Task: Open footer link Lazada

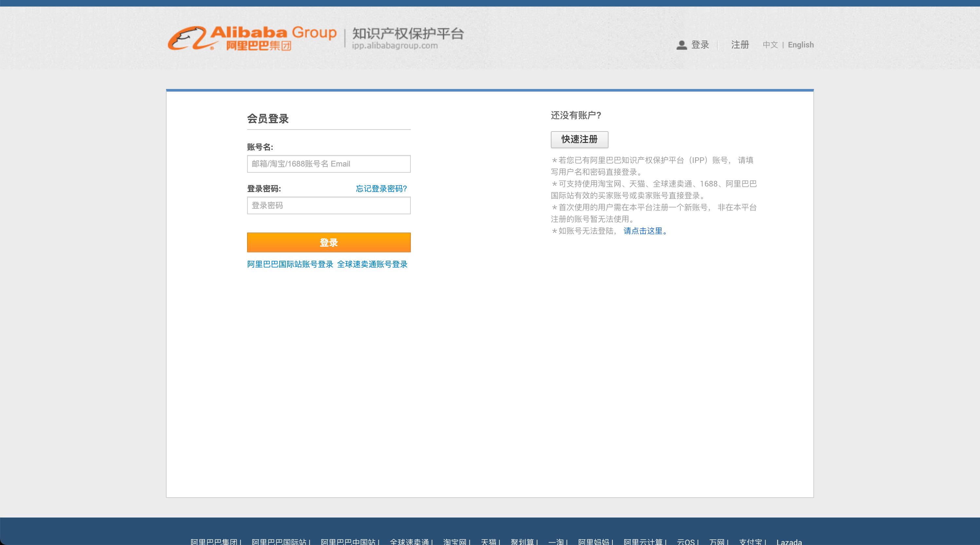Action: [789, 542]
